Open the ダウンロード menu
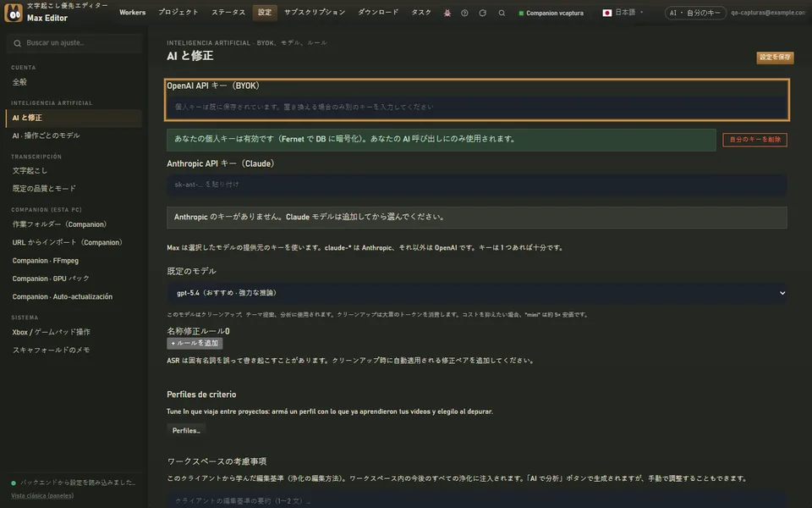The image size is (812, 508). 378,13
